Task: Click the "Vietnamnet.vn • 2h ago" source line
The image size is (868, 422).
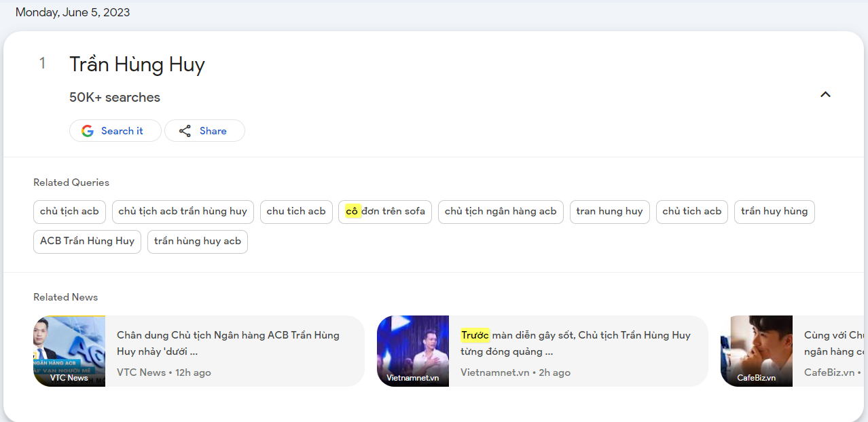Action: click(516, 372)
